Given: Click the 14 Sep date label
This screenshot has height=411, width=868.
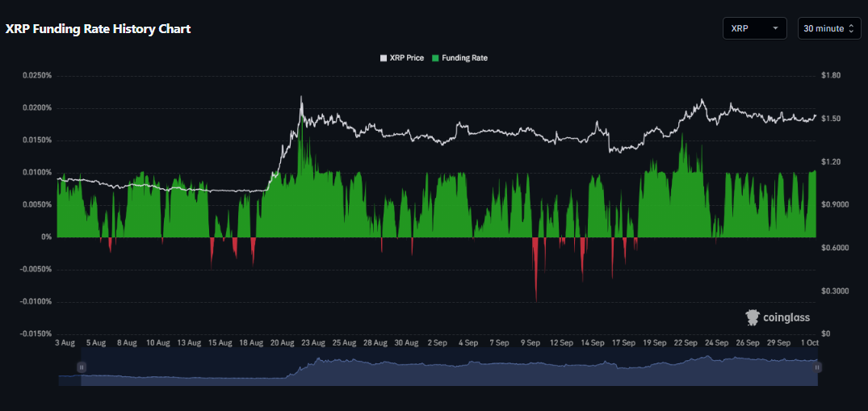Looking at the screenshot, I should tap(593, 343).
